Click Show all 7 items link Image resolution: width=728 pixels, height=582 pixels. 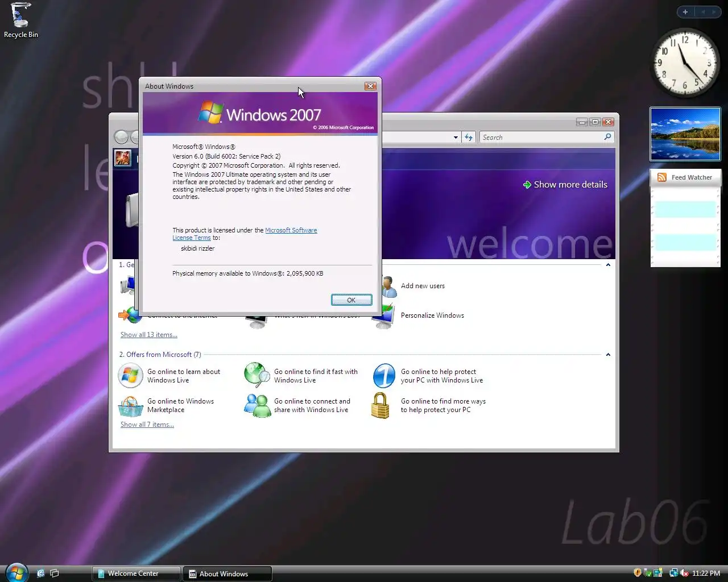(x=147, y=425)
